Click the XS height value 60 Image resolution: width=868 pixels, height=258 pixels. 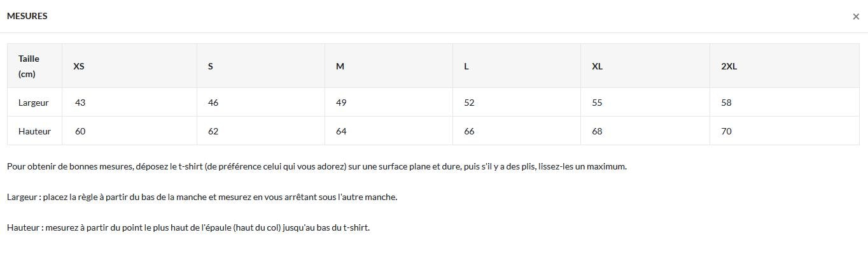[80, 131]
